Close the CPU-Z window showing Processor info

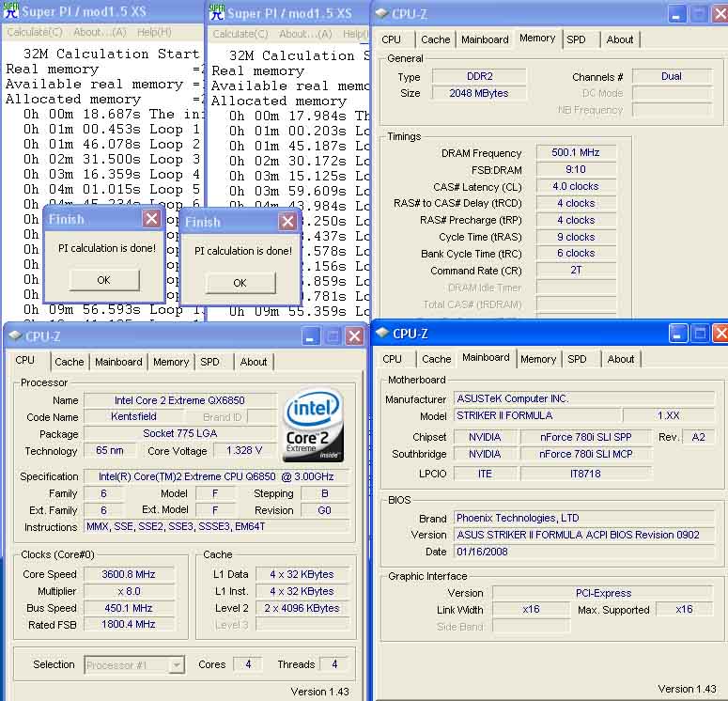point(354,336)
